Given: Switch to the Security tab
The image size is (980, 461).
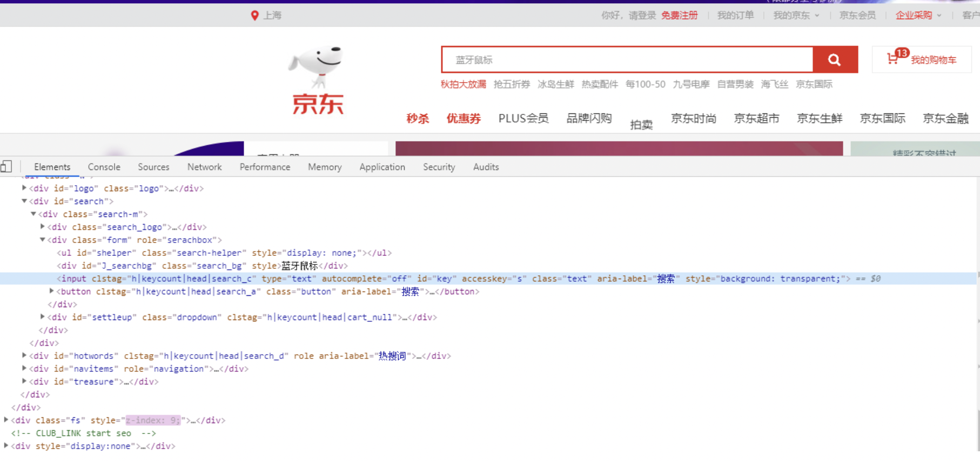Looking at the screenshot, I should 439,167.
